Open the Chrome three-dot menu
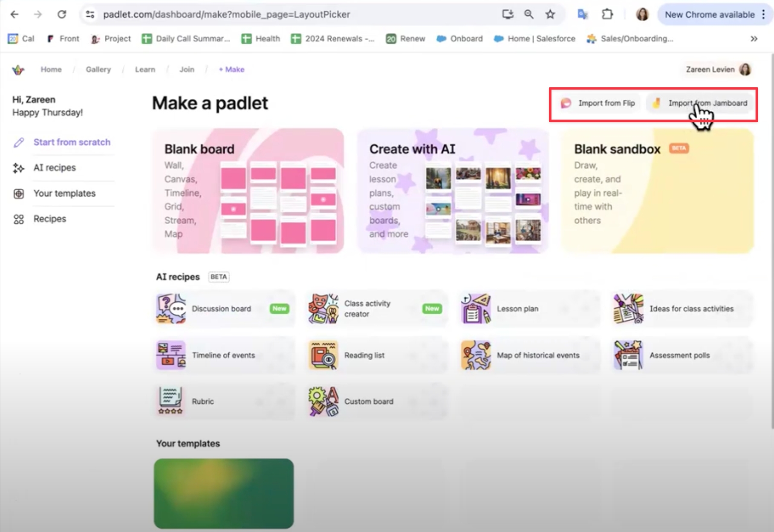Image resolution: width=774 pixels, height=532 pixels. pyautogui.click(x=763, y=14)
